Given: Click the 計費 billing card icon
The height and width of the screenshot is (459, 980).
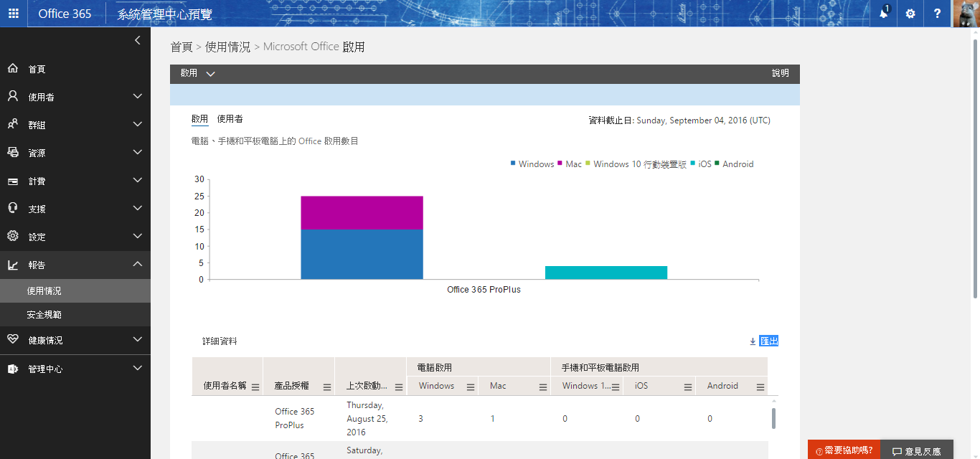Looking at the screenshot, I should pos(13,181).
